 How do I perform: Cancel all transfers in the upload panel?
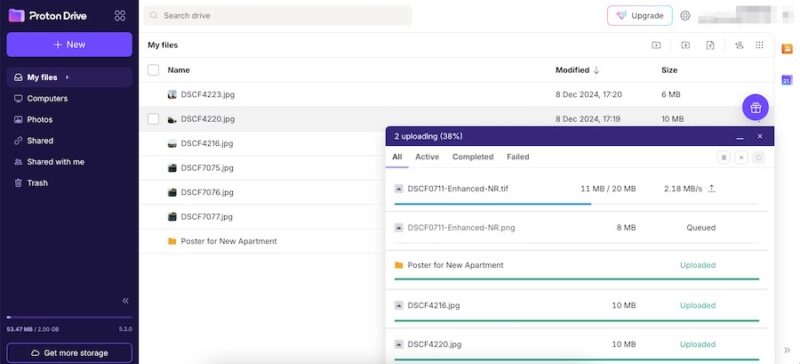[x=741, y=158]
